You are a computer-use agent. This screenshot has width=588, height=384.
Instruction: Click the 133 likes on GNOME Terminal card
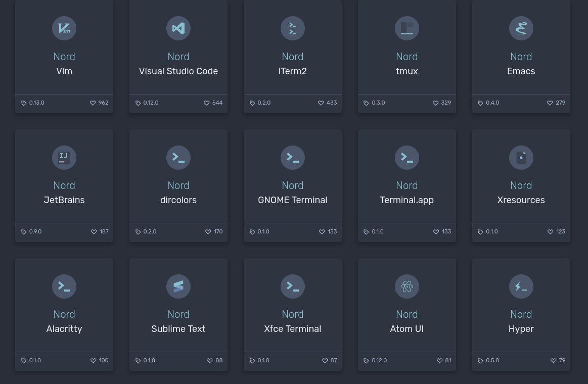pyautogui.click(x=332, y=231)
